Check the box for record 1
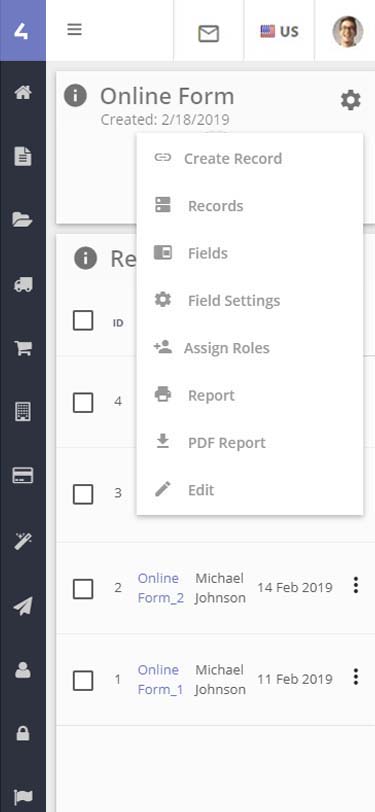Viewport: 375px width, 812px height. (x=83, y=680)
